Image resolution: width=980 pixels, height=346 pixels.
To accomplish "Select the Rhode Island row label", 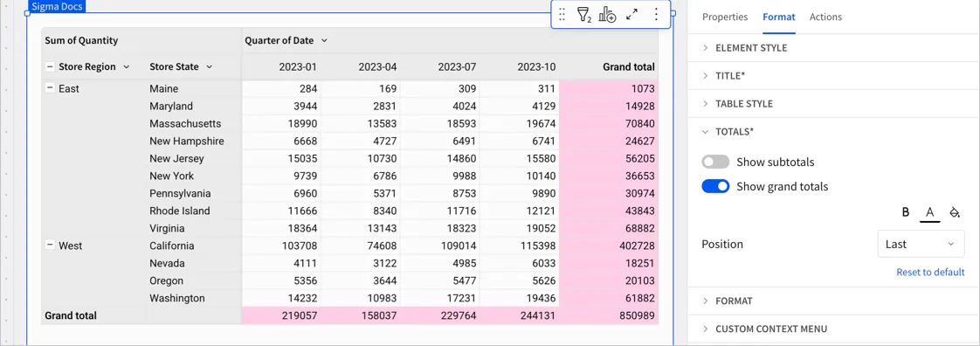I will click(x=179, y=211).
